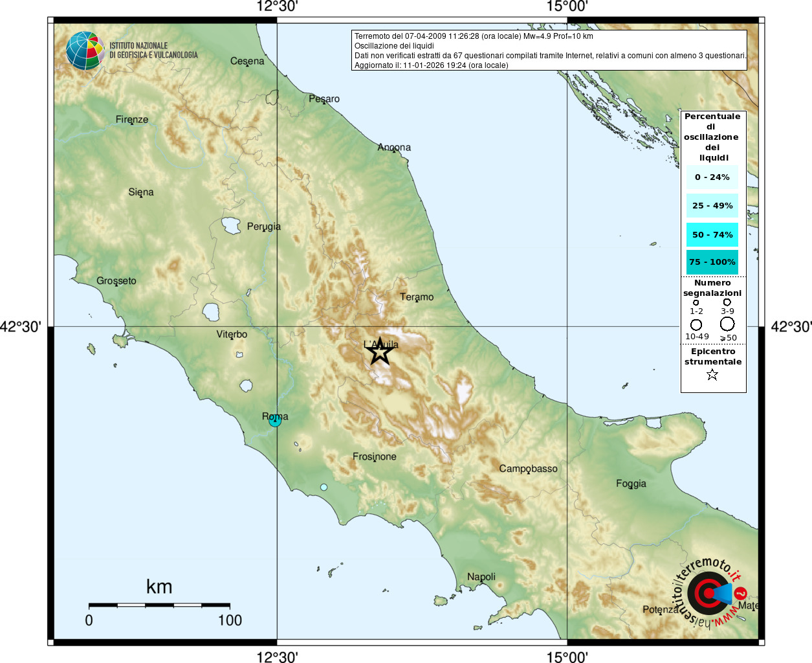Image resolution: width=812 pixels, height=663 pixels.
Task: Click the INGV globe logo
Action: [x=85, y=51]
